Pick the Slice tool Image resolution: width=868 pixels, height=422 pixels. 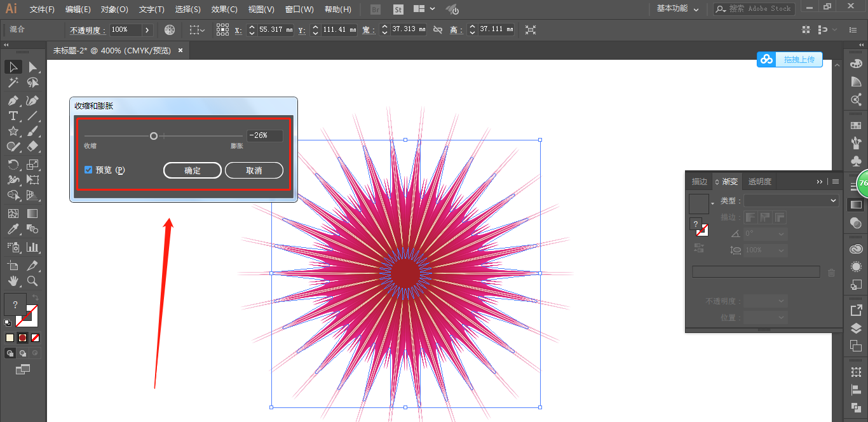(32, 266)
